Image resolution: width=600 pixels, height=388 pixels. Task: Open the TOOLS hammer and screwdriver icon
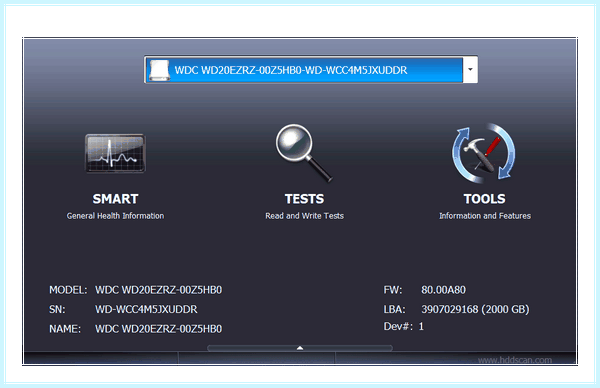point(484,153)
